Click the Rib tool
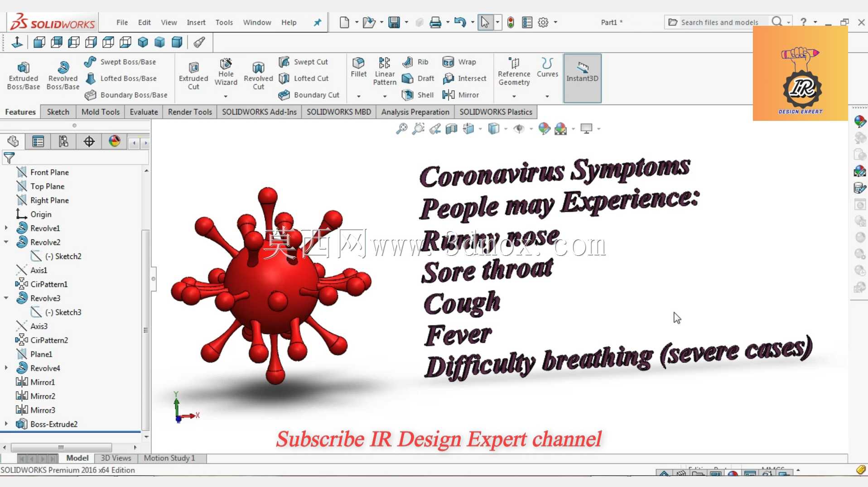Image resolution: width=868 pixels, height=487 pixels. point(415,62)
